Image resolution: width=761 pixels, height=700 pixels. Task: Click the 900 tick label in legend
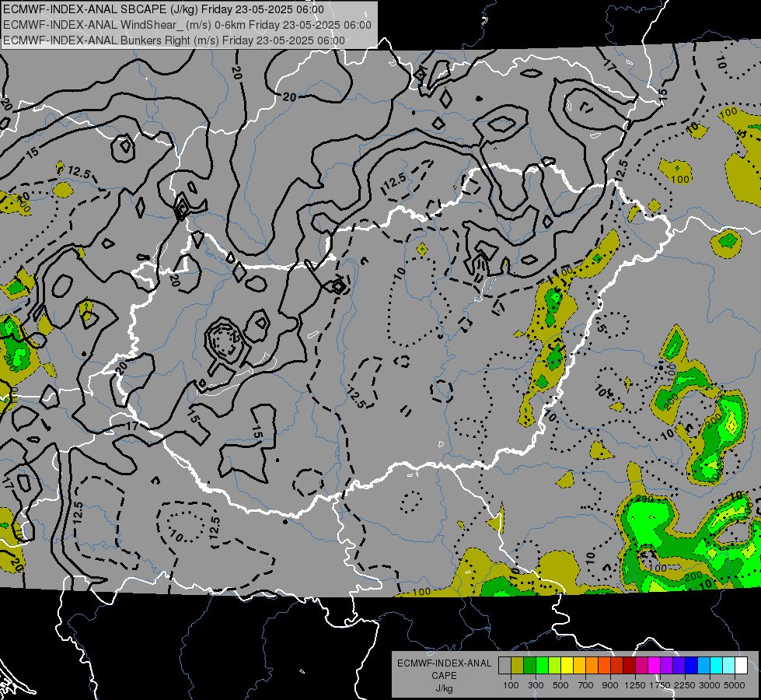pos(610,685)
